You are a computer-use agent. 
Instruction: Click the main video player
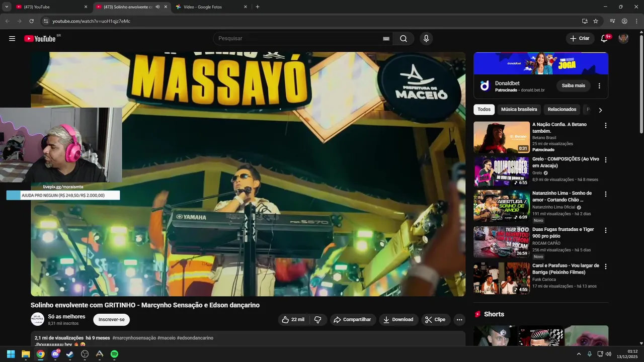click(248, 174)
